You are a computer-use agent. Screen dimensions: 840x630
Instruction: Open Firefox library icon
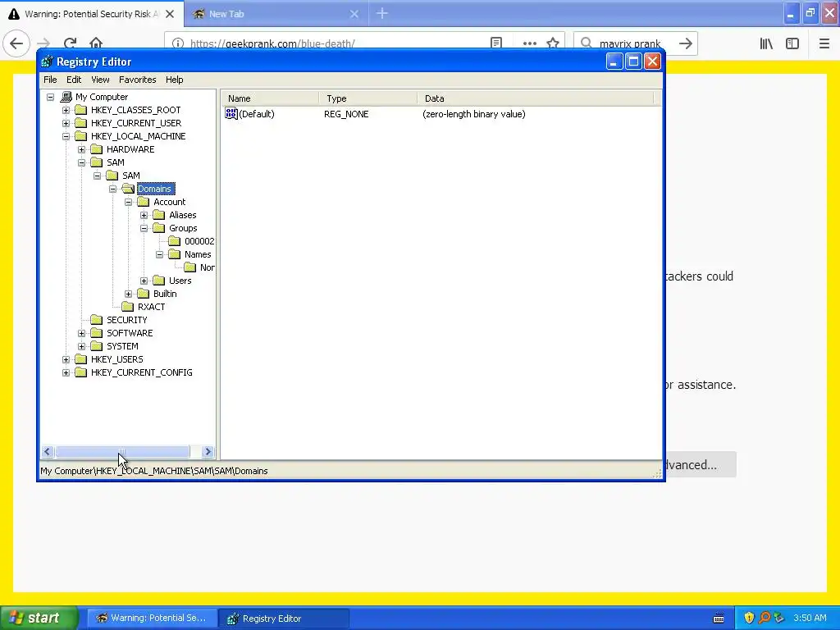click(x=766, y=43)
